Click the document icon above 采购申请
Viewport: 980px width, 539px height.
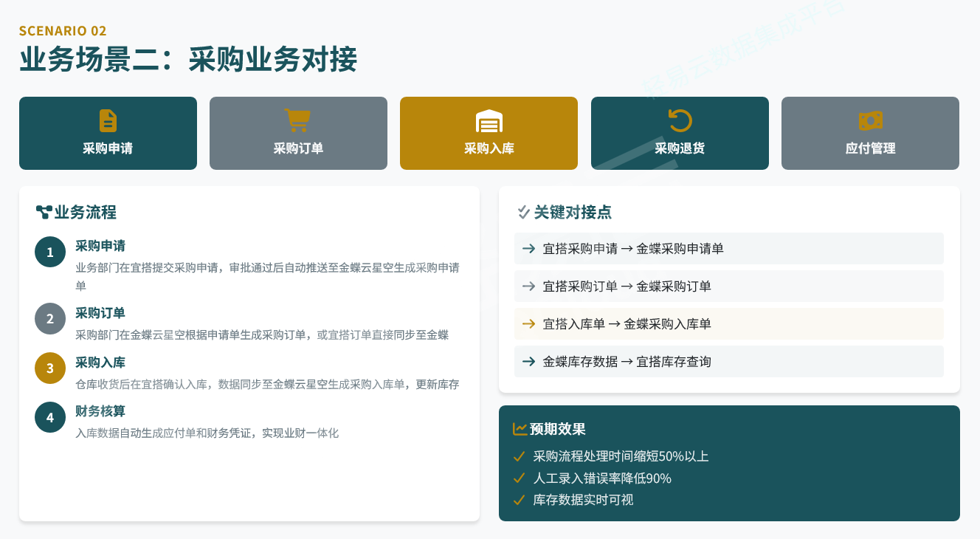tap(108, 121)
